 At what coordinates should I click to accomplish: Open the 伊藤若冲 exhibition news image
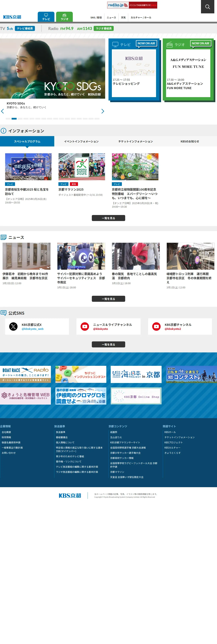(27, 256)
